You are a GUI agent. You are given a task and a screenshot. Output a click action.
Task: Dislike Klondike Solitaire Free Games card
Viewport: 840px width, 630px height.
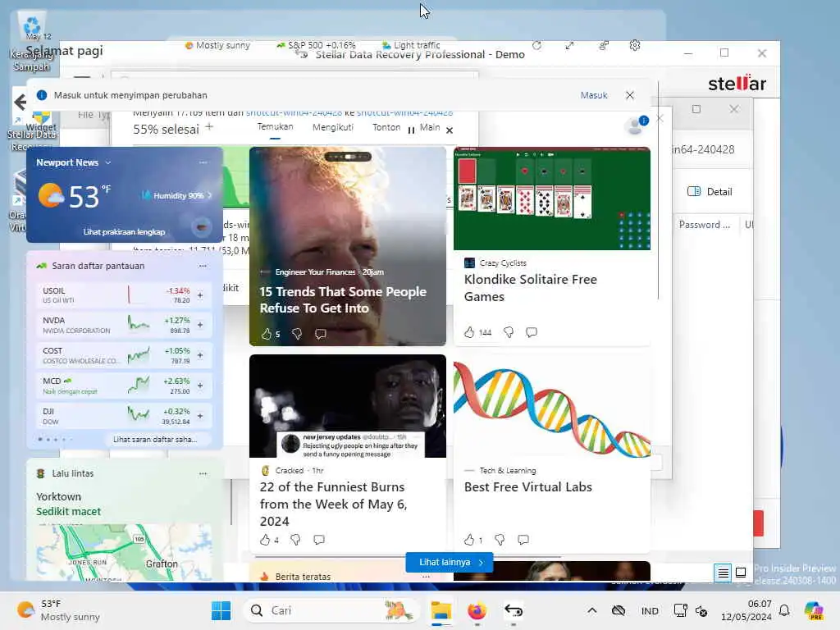[x=509, y=332]
